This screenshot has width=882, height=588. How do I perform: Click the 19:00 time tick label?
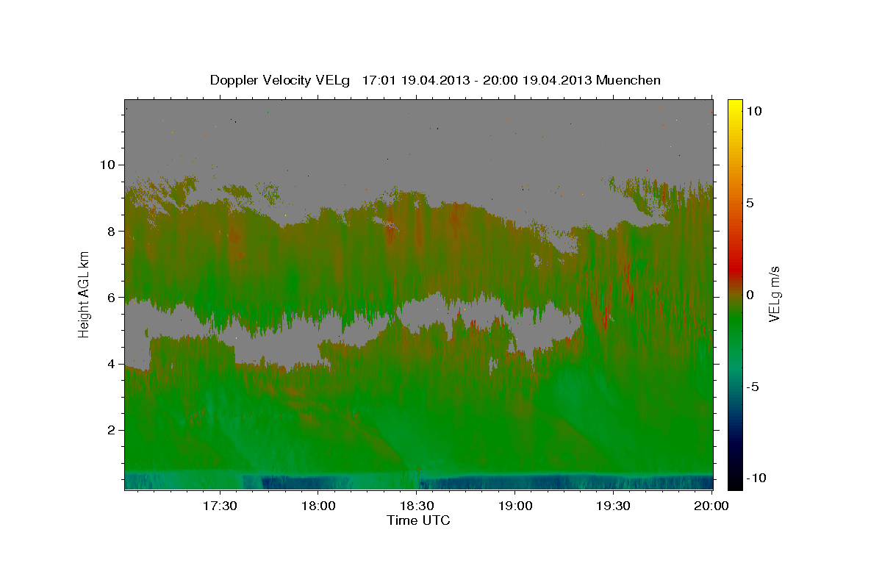pyautogui.click(x=514, y=506)
